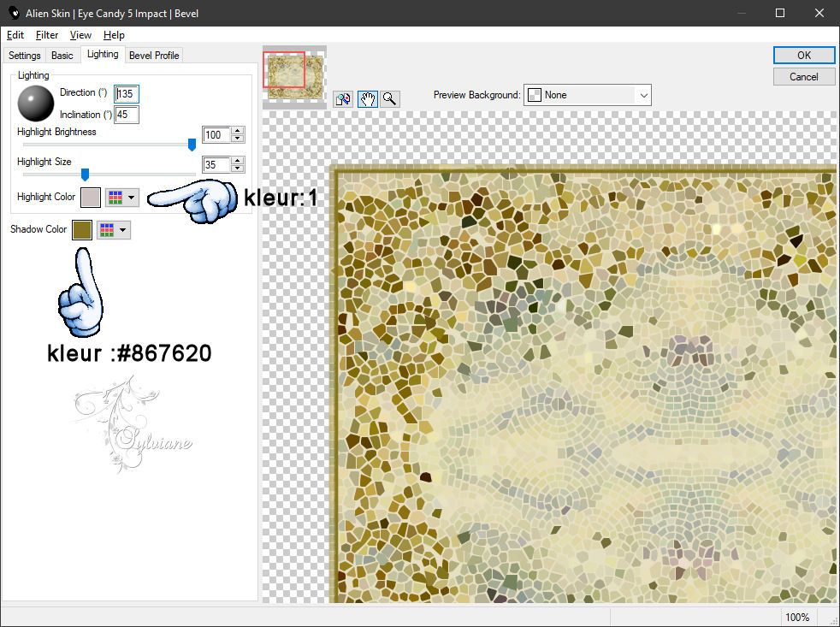
Task: Open the Filter menu
Action: 46,35
